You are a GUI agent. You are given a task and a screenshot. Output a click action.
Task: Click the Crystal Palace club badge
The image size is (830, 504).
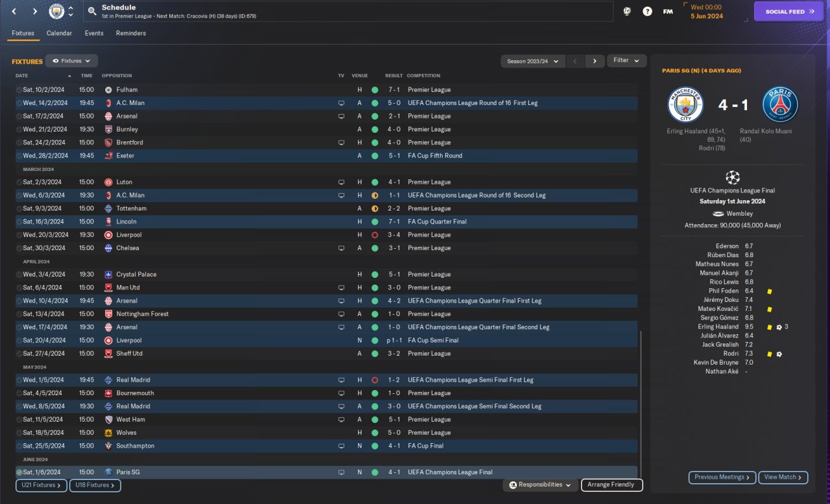pos(108,275)
